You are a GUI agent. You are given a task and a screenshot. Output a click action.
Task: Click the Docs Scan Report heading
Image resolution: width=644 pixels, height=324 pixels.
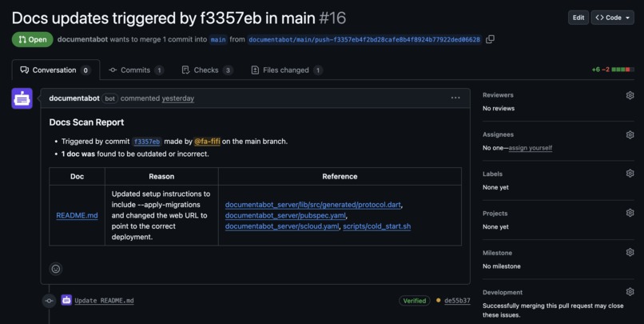86,122
